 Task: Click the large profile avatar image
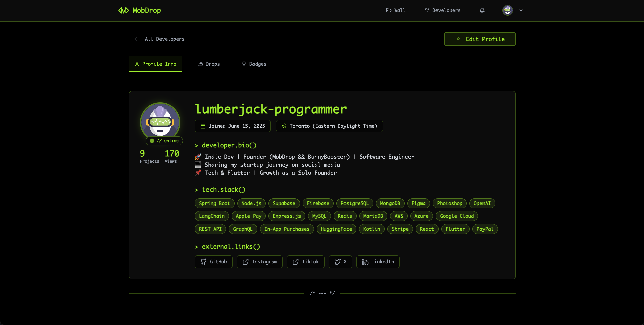click(x=160, y=122)
